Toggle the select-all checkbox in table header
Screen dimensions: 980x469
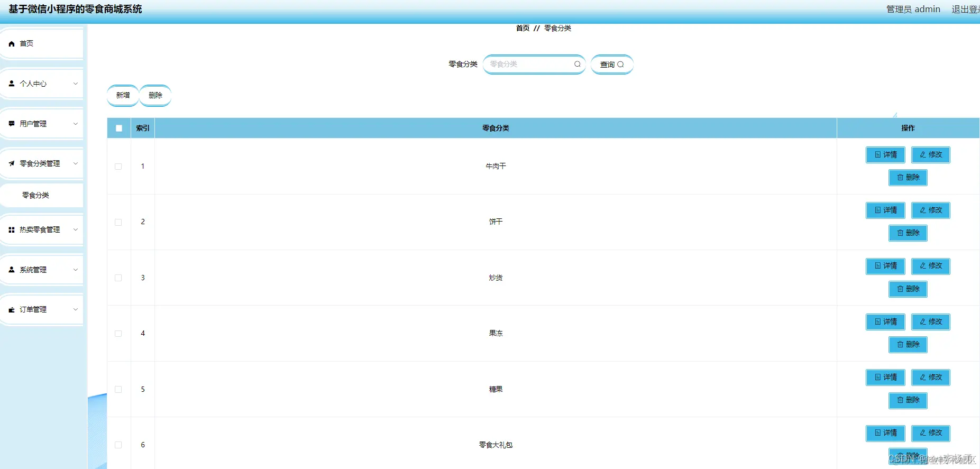pos(119,128)
